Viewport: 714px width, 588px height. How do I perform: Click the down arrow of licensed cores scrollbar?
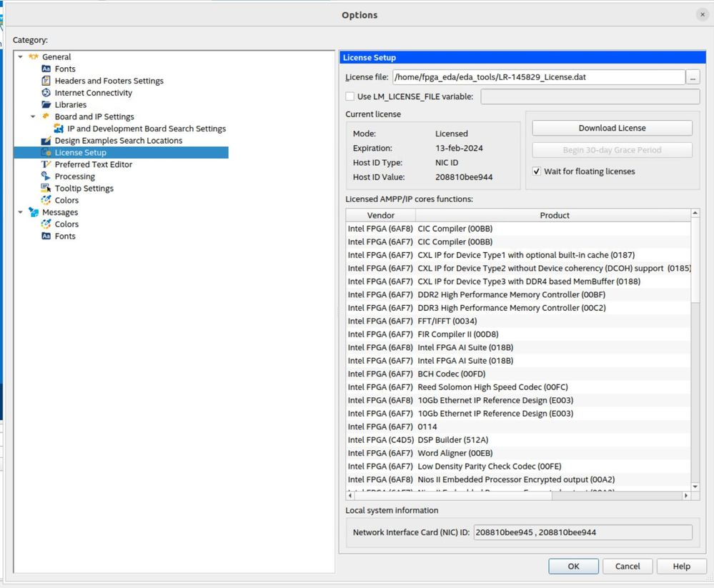[695, 484]
